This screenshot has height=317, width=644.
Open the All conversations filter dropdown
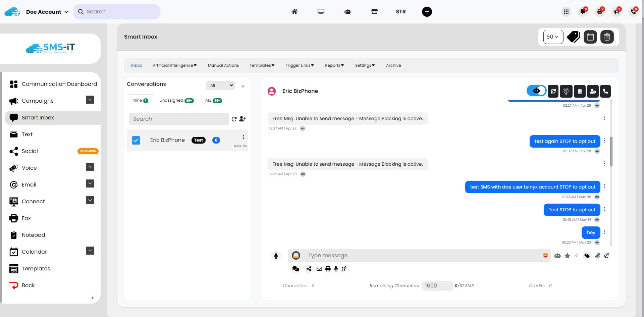[x=220, y=86]
